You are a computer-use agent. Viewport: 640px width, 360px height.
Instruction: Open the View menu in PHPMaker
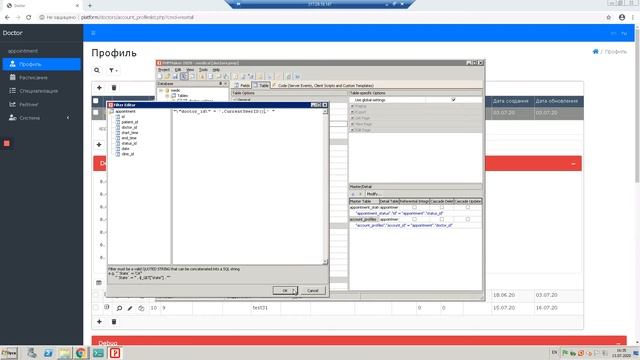click(190, 70)
